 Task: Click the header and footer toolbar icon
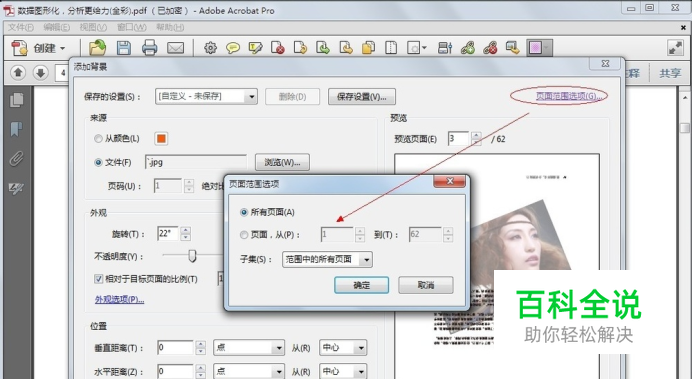(445, 48)
